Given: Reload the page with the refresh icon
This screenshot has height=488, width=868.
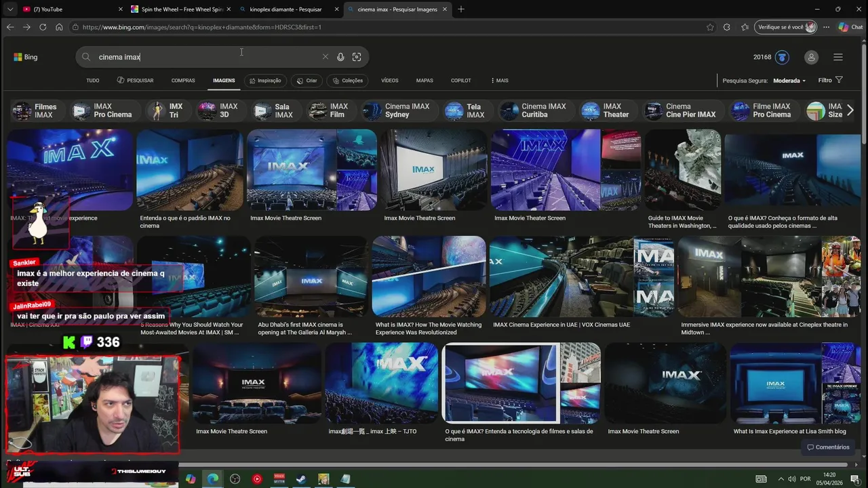Looking at the screenshot, I should (x=43, y=27).
